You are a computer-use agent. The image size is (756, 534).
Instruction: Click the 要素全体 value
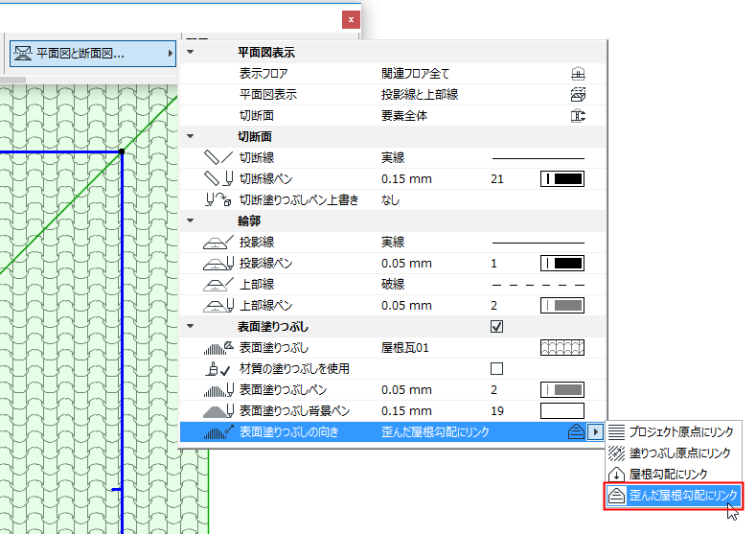click(404, 116)
